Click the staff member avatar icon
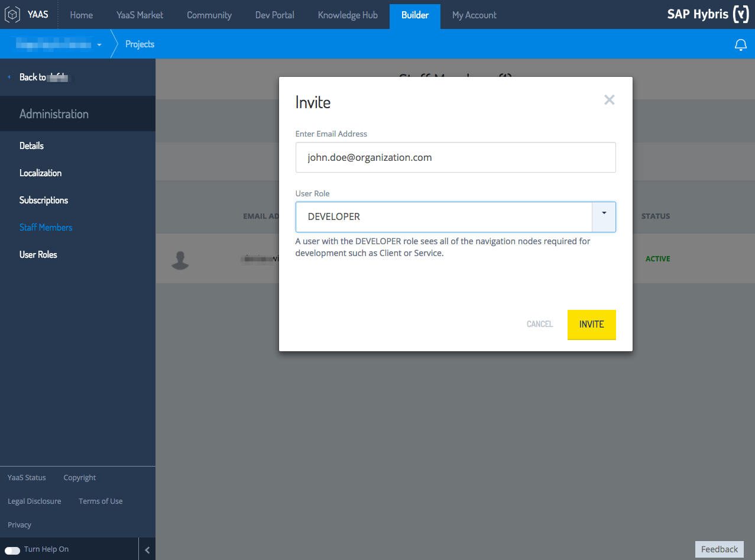The height and width of the screenshot is (560, 755). pyautogui.click(x=180, y=260)
